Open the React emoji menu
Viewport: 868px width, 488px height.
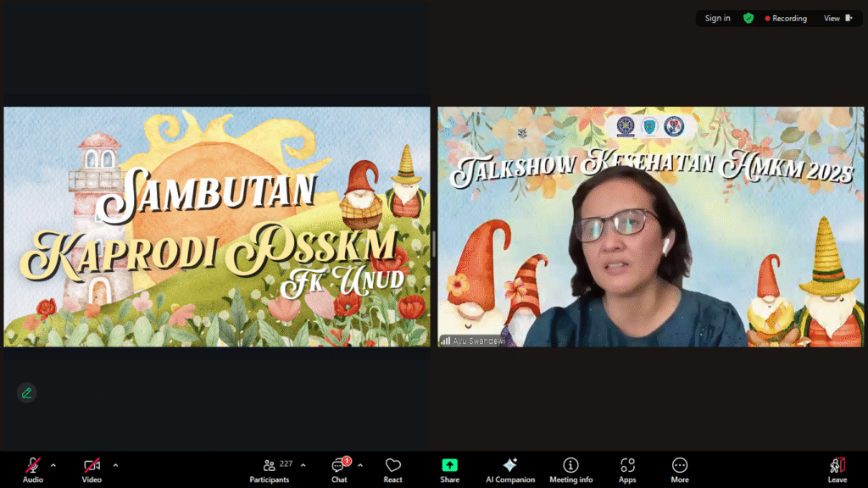[392, 469]
